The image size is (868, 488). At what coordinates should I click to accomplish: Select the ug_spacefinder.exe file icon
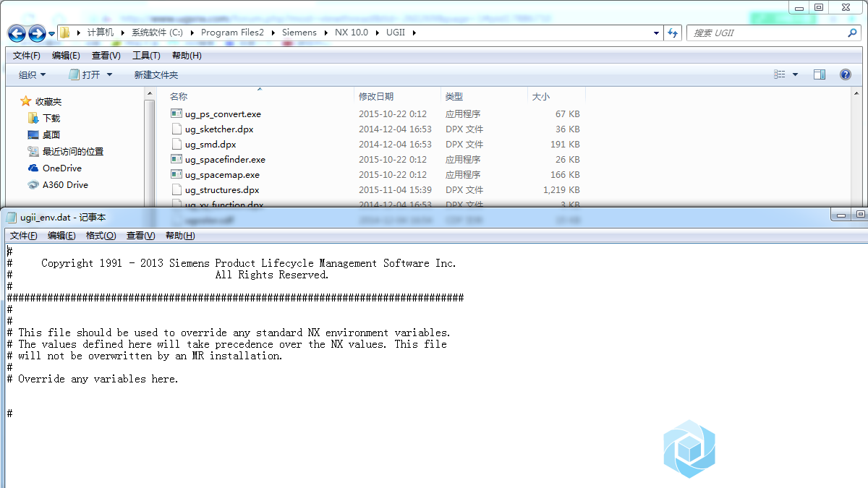(176, 159)
